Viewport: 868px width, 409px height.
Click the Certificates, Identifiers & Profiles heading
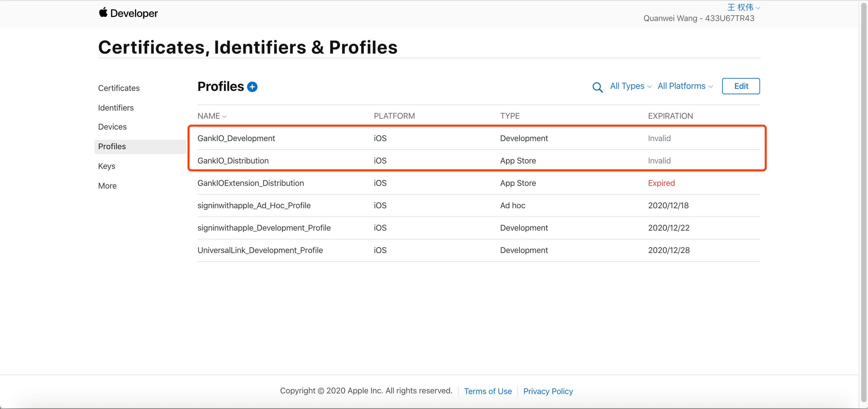point(248,47)
